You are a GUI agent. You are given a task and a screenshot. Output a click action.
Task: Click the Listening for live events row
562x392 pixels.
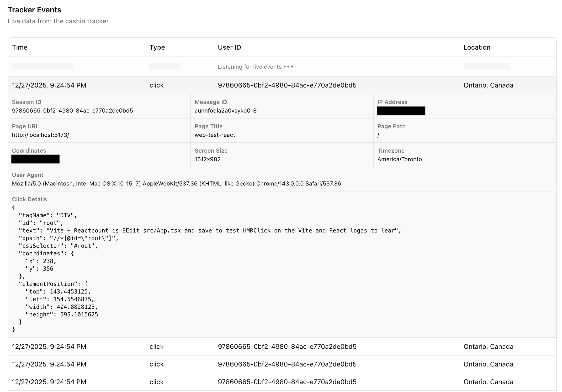(x=255, y=67)
